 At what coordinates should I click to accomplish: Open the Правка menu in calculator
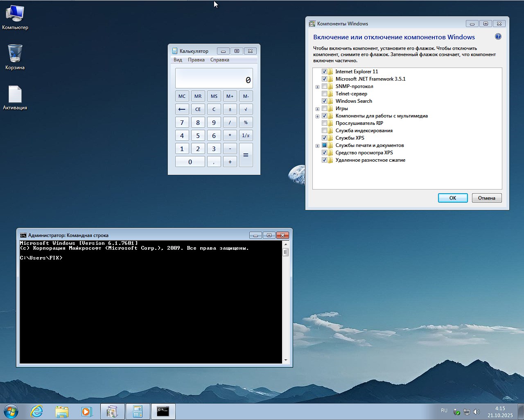[x=196, y=60]
